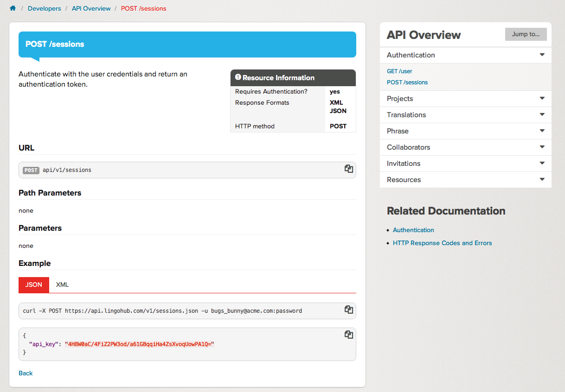
Task: Open API Overview breadcrumb link
Action: (x=91, y=8)
